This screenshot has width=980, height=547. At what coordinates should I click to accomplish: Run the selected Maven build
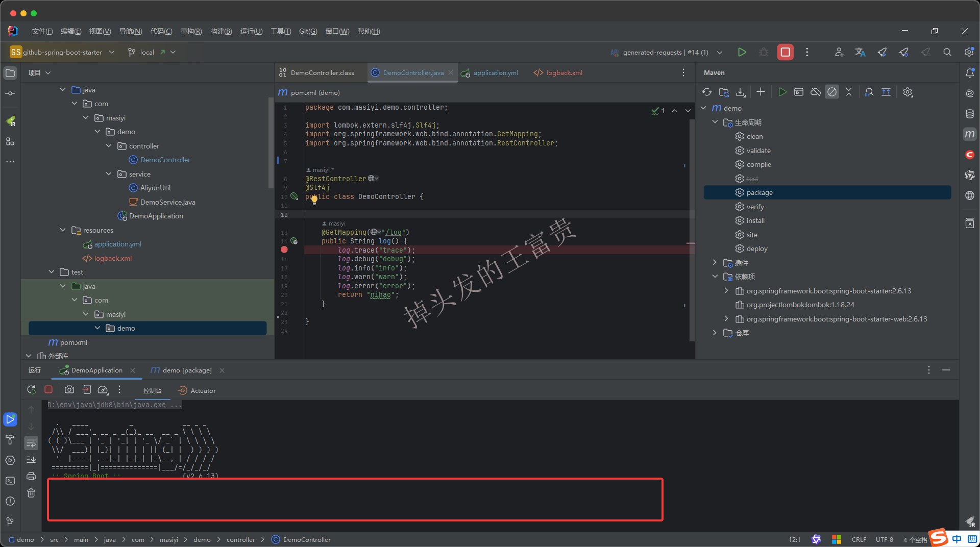[x=782, y=92]
